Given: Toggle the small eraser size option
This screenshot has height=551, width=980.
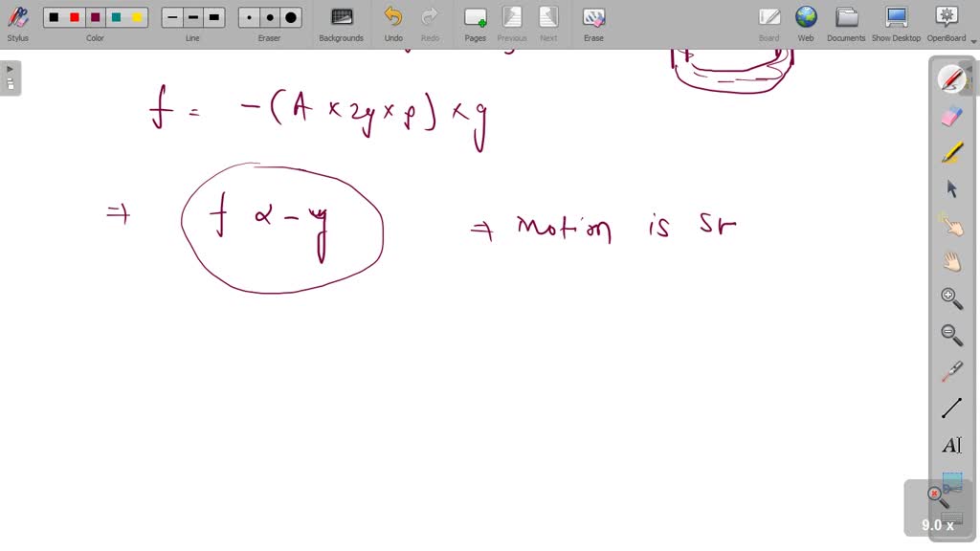Looking at the screenshot, I should (248, 16).
